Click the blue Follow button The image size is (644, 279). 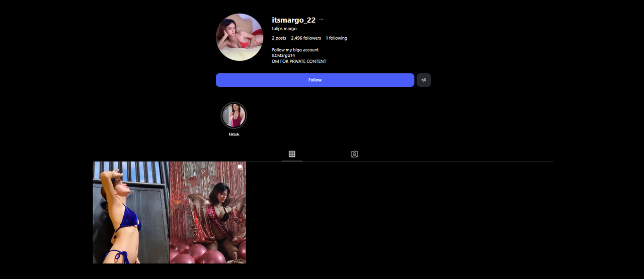(x=315, y=80)
